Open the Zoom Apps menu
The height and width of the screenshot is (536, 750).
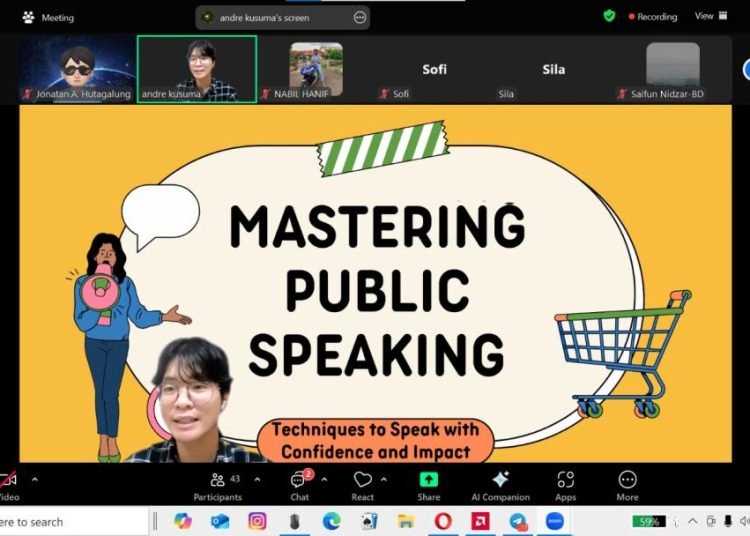[566, 481]
